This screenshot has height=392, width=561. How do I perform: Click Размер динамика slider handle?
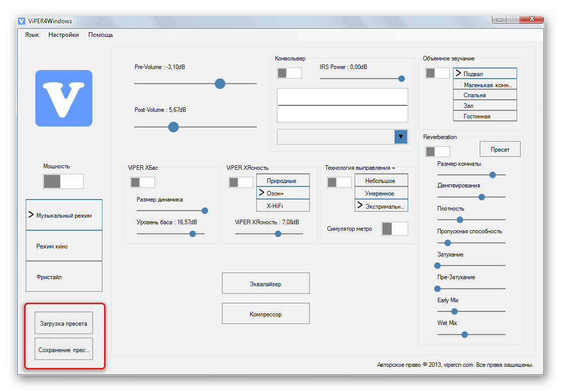205,211
